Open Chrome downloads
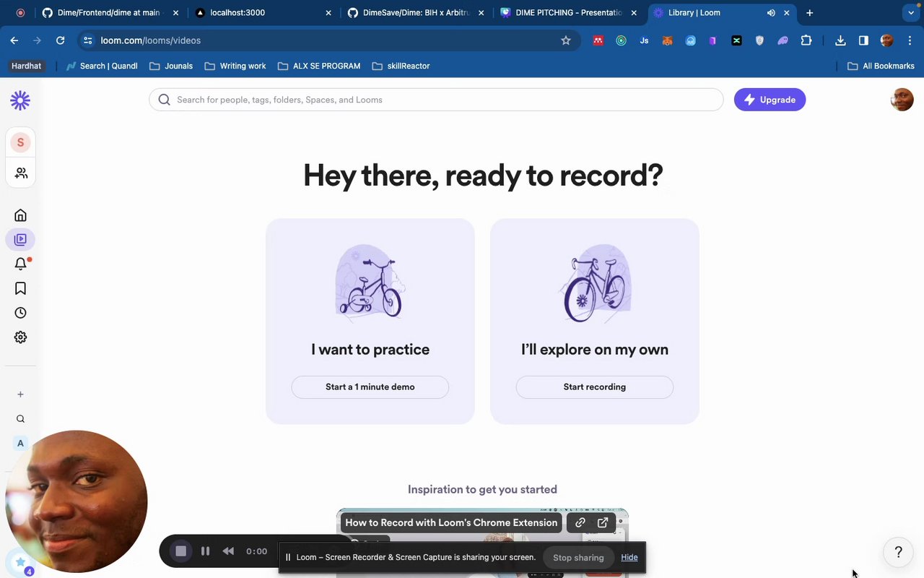924x578 pixels. (840, 40)
